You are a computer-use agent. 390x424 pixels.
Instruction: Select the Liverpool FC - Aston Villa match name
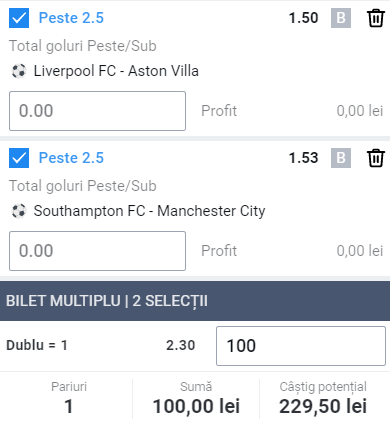pyautogui.click(x=116, y=71)
